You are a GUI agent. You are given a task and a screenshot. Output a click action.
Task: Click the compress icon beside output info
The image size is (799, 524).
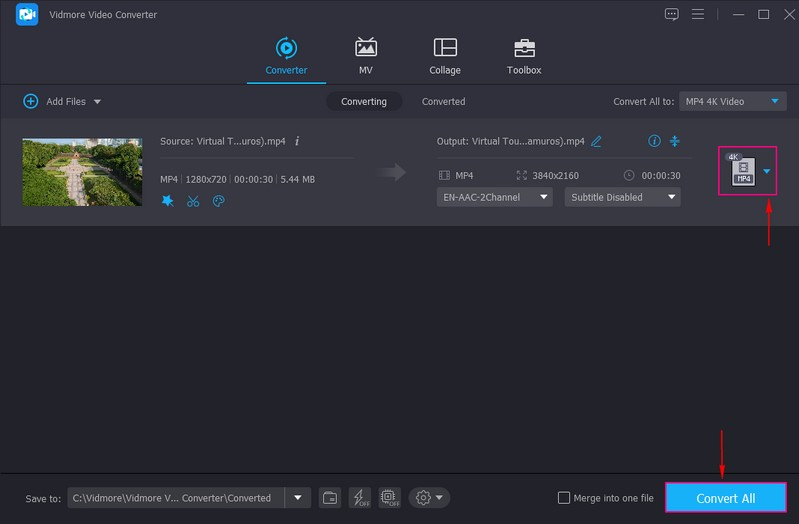coord(675,142)
